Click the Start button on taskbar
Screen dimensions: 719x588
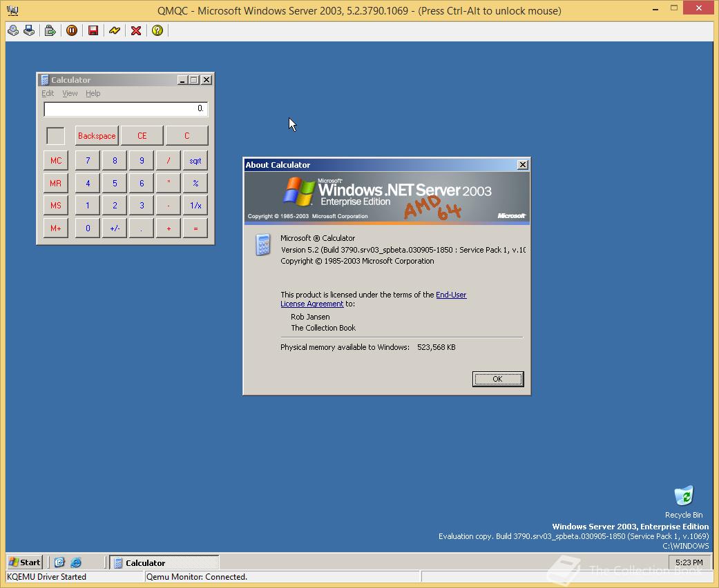25,562
